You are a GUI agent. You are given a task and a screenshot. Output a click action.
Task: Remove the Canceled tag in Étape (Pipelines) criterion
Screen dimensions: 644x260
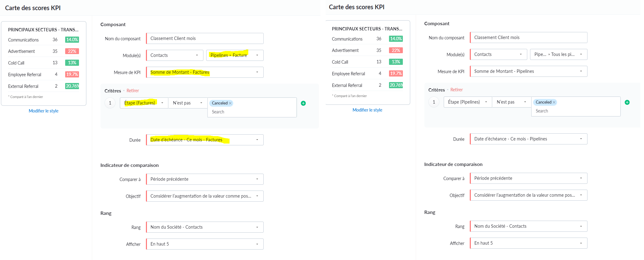point(554,102)
